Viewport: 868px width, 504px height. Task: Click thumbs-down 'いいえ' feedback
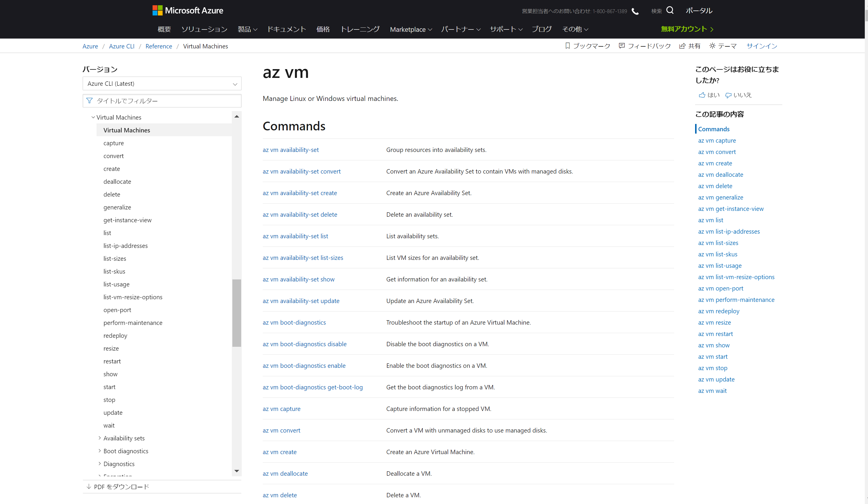tap(738, 95)
